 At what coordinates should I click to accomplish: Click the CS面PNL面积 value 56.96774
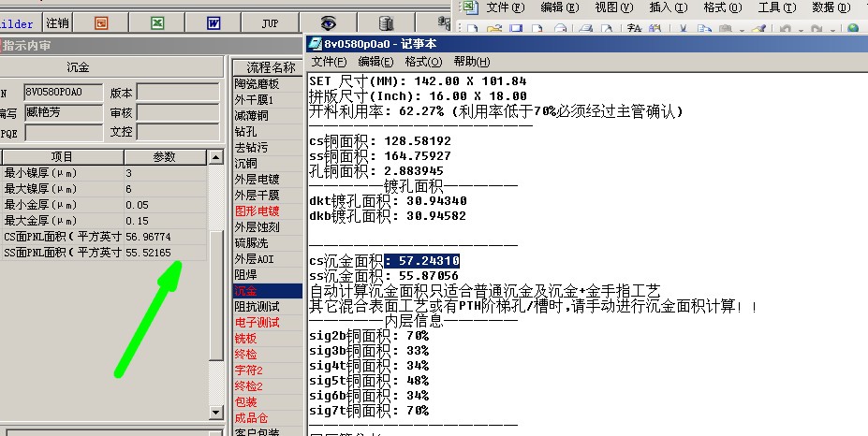pos(165,237)
